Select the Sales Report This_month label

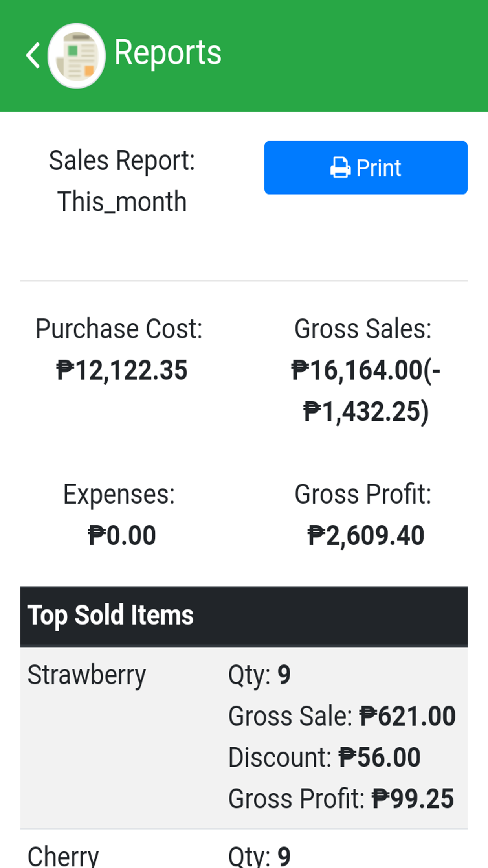(x=122, y=181)
